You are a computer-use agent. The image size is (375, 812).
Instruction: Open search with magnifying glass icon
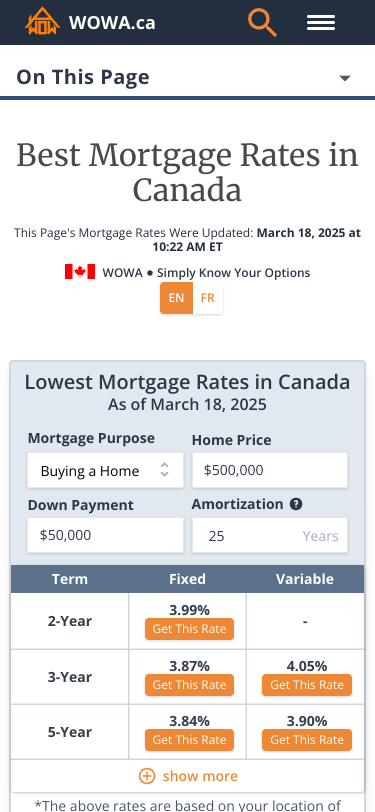(262, 22)
